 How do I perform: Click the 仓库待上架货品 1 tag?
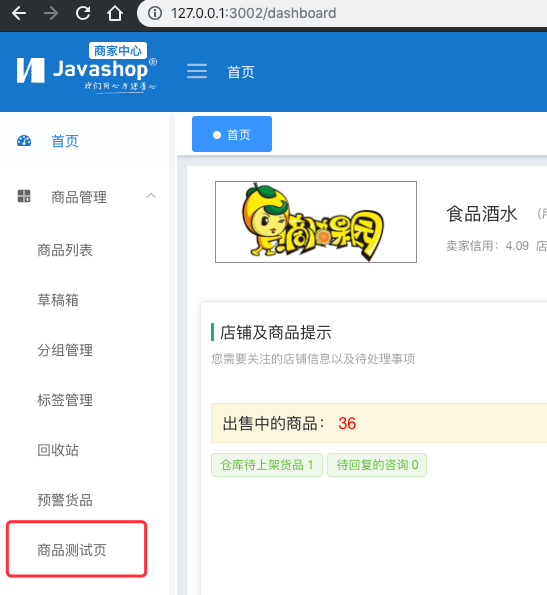point(267,465)
